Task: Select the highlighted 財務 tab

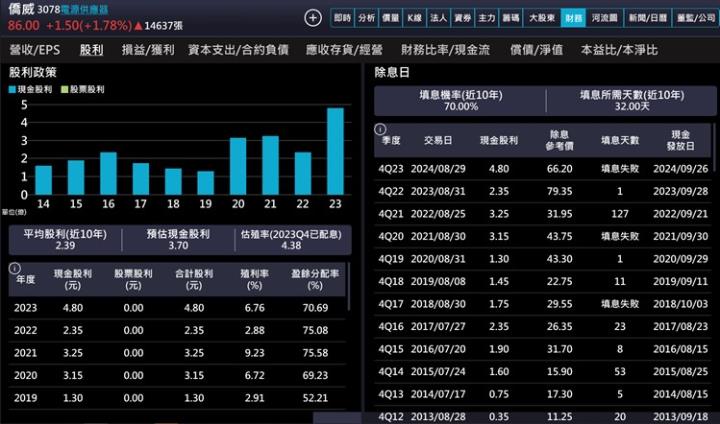Action: [574, 18]
